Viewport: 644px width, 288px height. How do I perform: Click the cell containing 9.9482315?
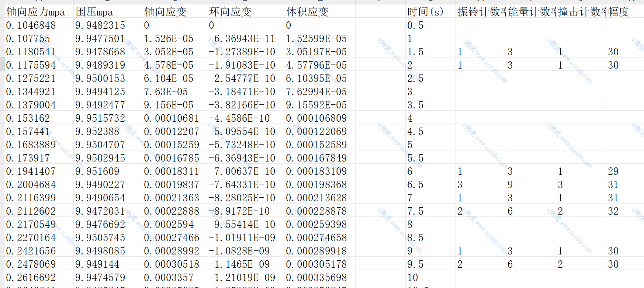pos(108,25)
